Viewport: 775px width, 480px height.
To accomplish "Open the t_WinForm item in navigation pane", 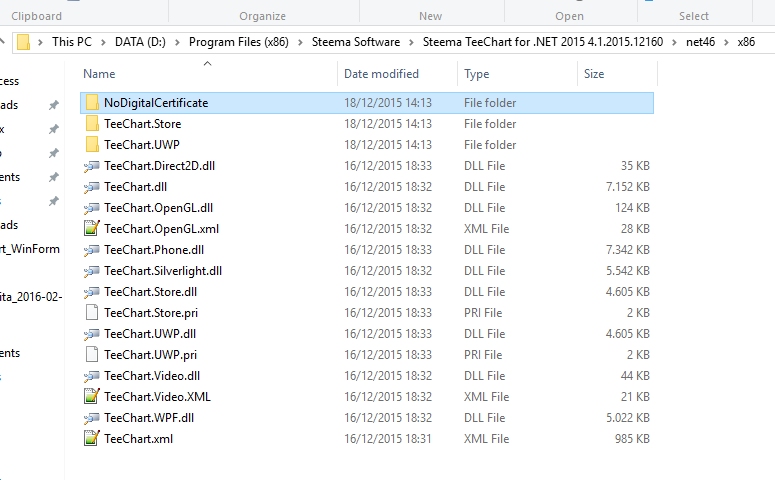I will click(30, 249).
